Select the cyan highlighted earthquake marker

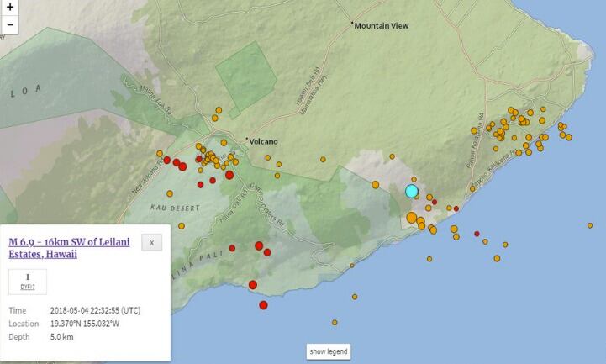pyautogui.click(x=412, y=191)
